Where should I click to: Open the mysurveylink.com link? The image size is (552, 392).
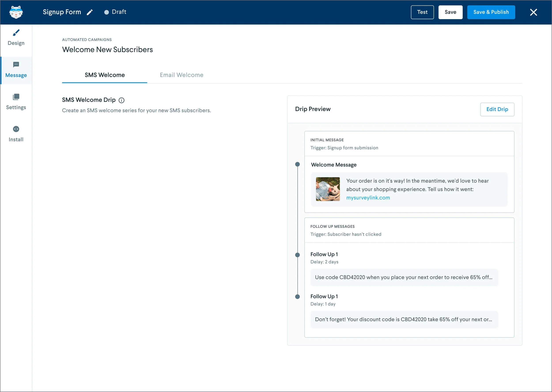pos(368,198)
